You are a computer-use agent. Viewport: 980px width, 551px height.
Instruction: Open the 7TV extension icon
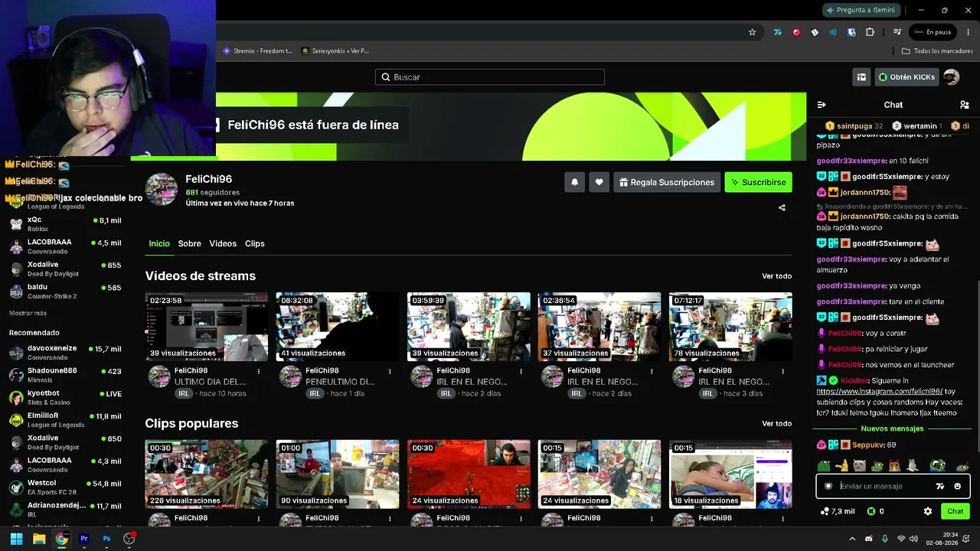(778, 32)
